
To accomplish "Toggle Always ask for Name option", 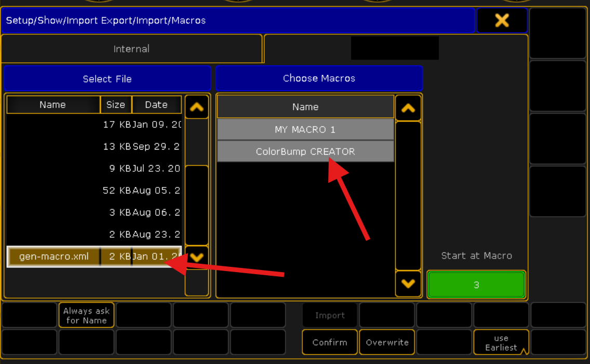I will click(86, 316).
